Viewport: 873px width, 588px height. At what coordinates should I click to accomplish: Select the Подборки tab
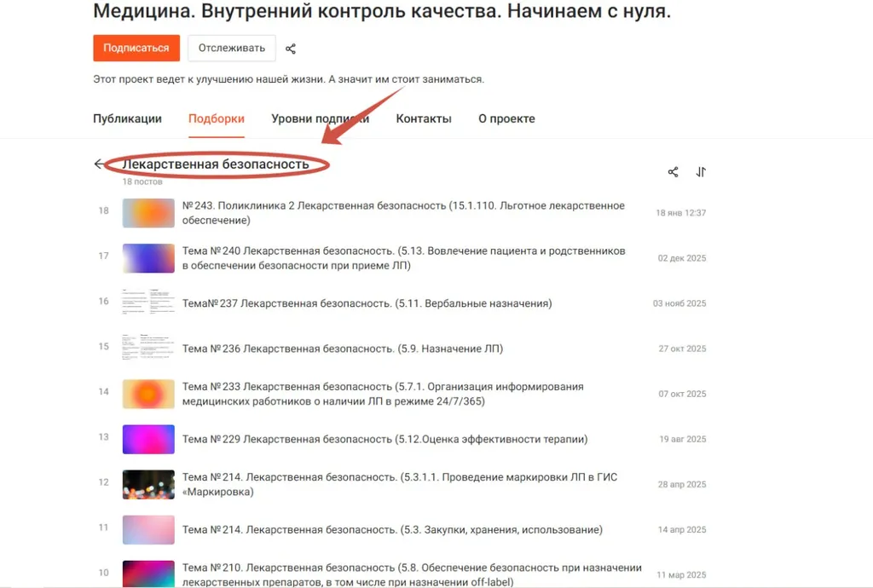point(216,118)
